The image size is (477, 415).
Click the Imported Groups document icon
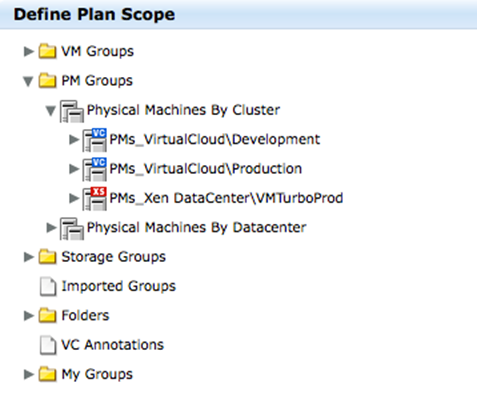coord(48,286)
